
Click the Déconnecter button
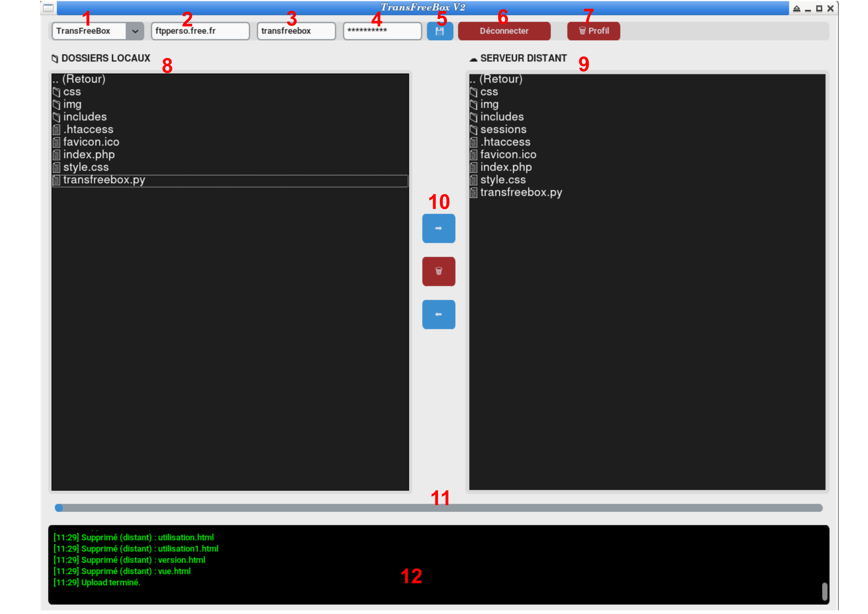coord(504,31)
